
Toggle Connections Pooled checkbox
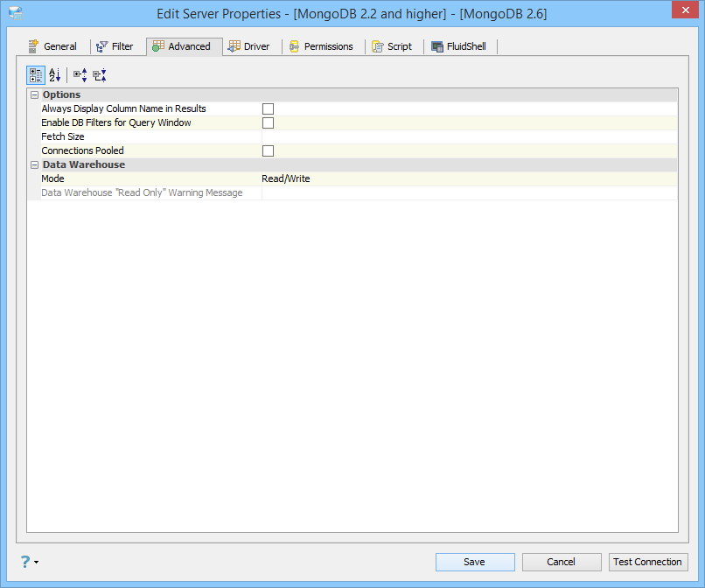point(268,150)
